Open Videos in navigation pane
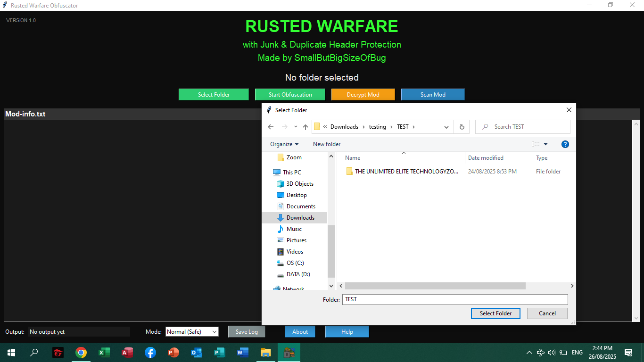 tap(295, 252)
